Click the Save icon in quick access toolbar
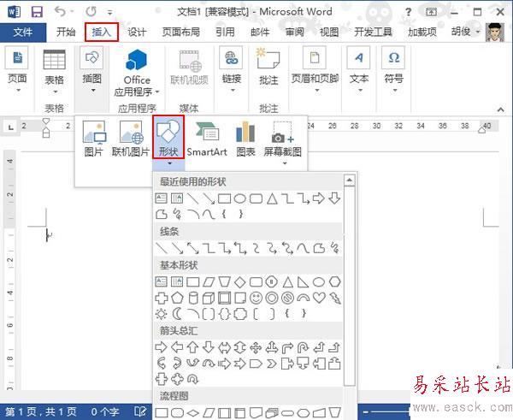 (x=37, y=13)
